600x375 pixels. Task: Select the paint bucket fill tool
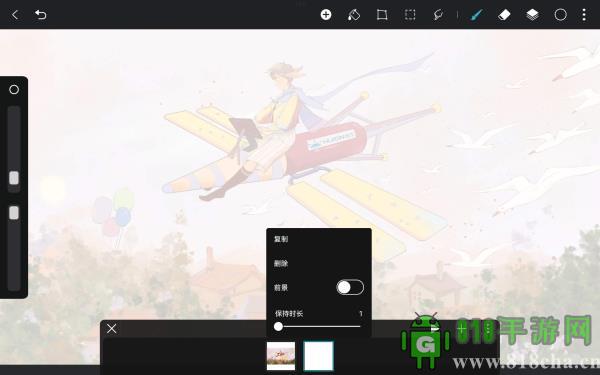tap(354, 15)
